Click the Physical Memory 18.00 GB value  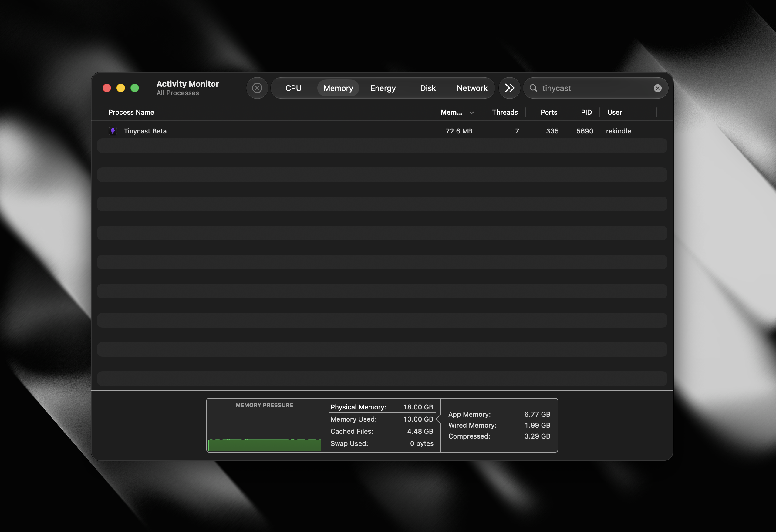pyautogui.click(x=418, y=407)
